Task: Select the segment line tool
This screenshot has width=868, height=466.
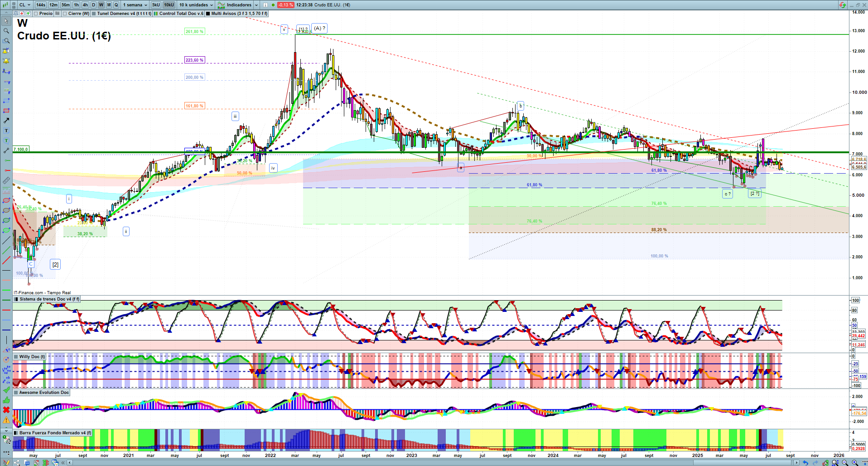Action: coord(6,150)
